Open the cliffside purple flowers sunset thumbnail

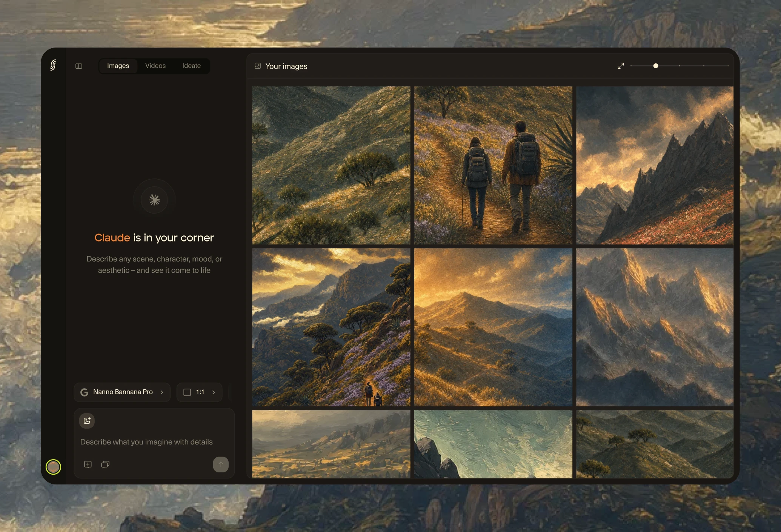click(x=331, y=327)
